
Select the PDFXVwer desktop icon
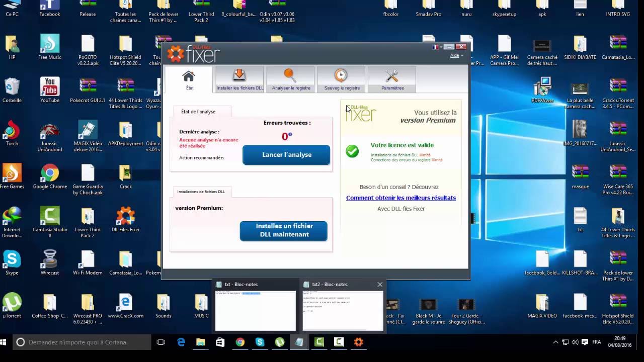pos(542,90)
